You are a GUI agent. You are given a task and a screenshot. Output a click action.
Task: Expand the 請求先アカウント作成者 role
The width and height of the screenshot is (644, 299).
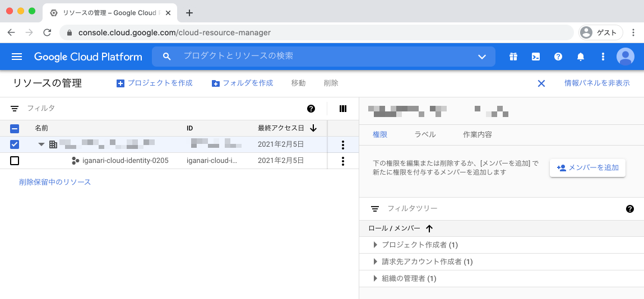coord(375,261)
